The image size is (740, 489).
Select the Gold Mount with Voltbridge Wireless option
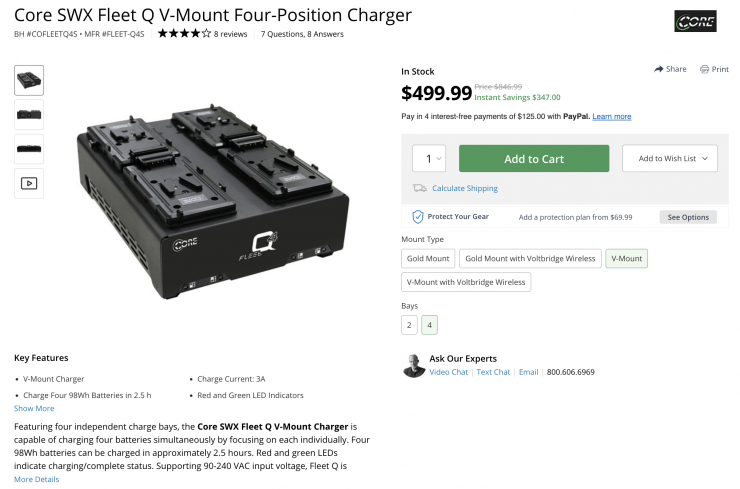pyautogui.click(x=530, y=258)
